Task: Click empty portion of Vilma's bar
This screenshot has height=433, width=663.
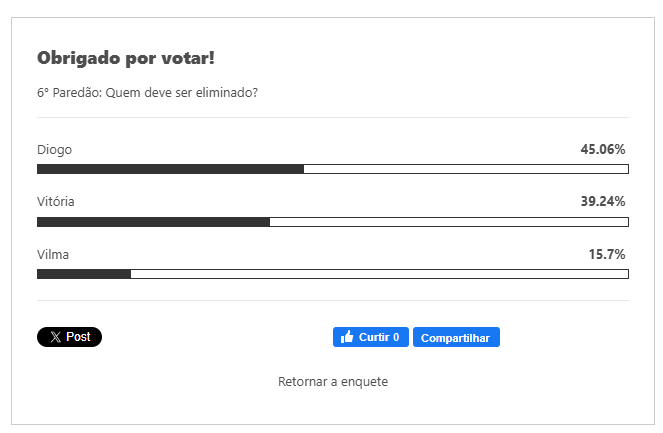Action: (x=380, y=274)
